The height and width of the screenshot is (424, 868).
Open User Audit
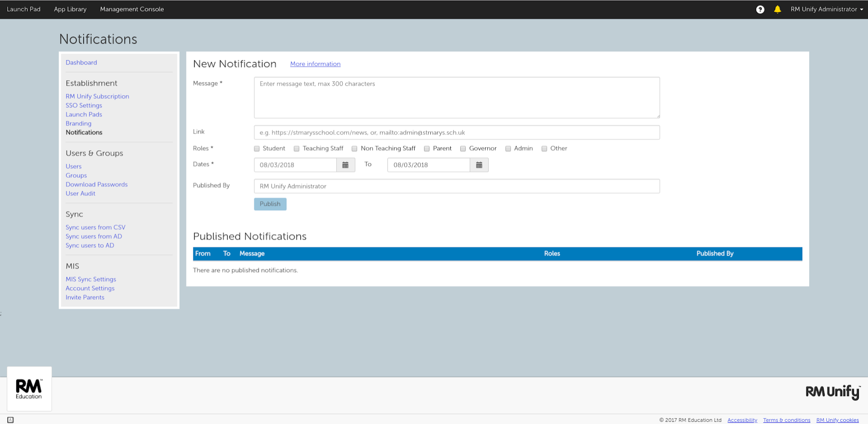click(x=80, y=193)
